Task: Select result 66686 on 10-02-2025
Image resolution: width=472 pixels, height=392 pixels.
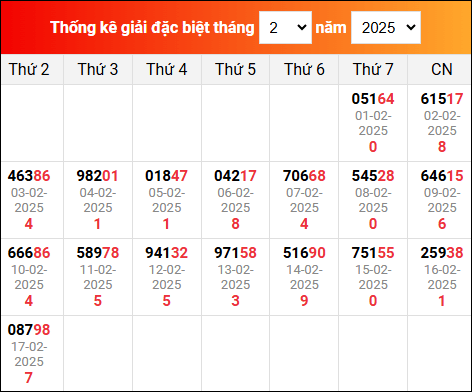Action: 29,253
